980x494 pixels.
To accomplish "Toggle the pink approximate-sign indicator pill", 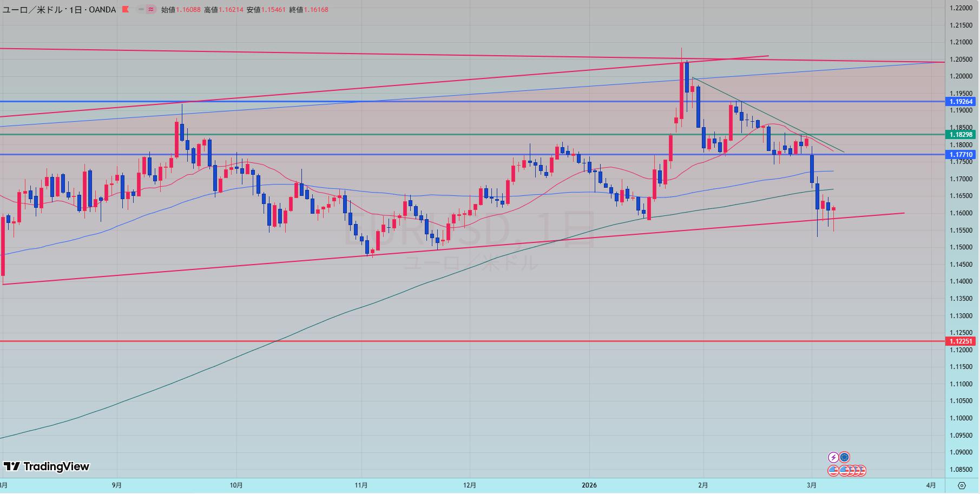I will pos(151,10).
